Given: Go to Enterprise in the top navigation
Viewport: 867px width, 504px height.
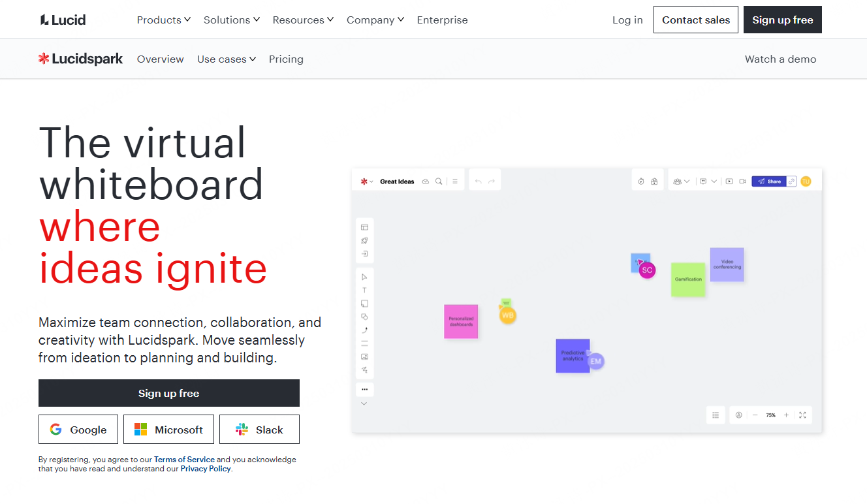Looking at the screenshot, I should tap(442, 20).
